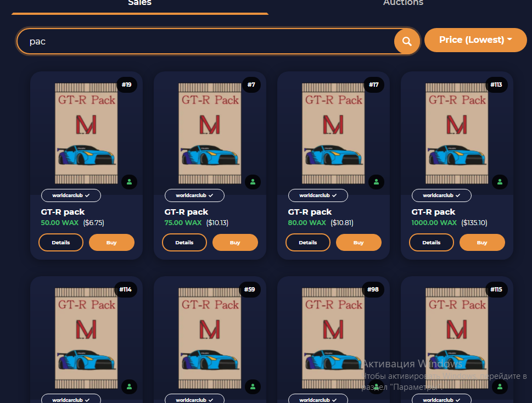Image resolution: width=532 pixels, height=403 pixels.
Task: Open the #98 mint number badge
Action: coord(373,290)
